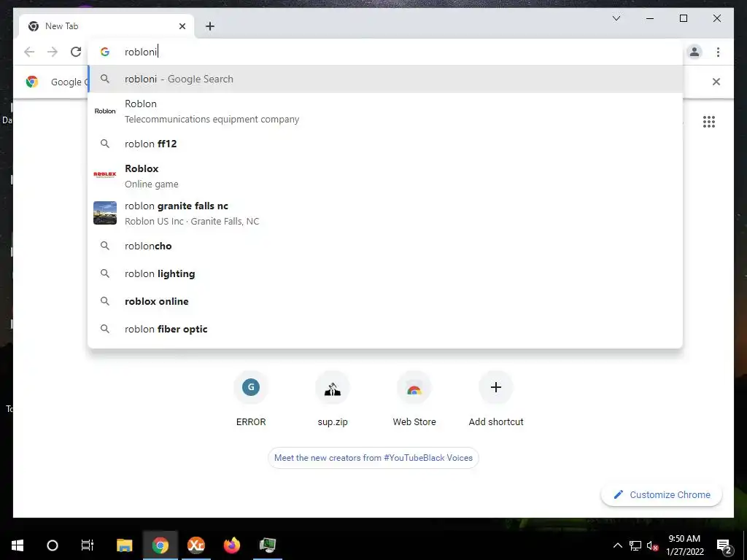Click the Google G icon in address bar
The width and height of the screenshot is (747, 560).
tap(105, 52)
